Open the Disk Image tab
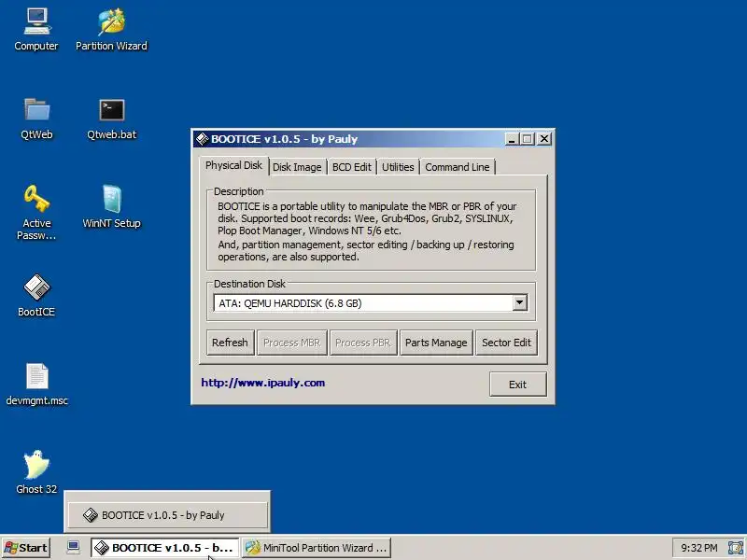This screenshot has width=747, height=560. coord(297,167)
